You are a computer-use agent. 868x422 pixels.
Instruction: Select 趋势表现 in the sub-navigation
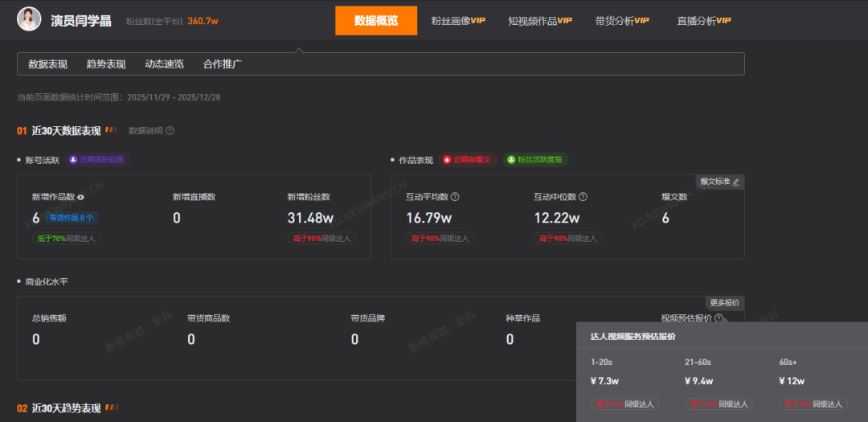click(x=106, y=64)
